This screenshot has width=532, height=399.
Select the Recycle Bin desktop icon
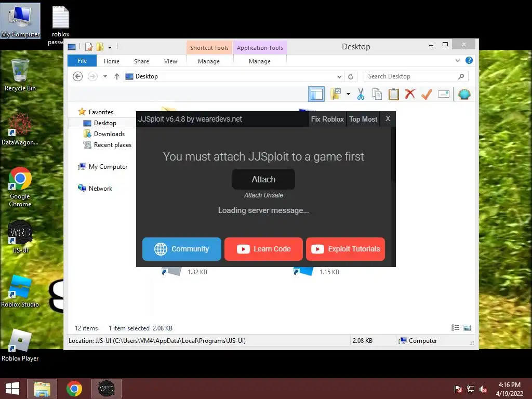pos(20,75)
